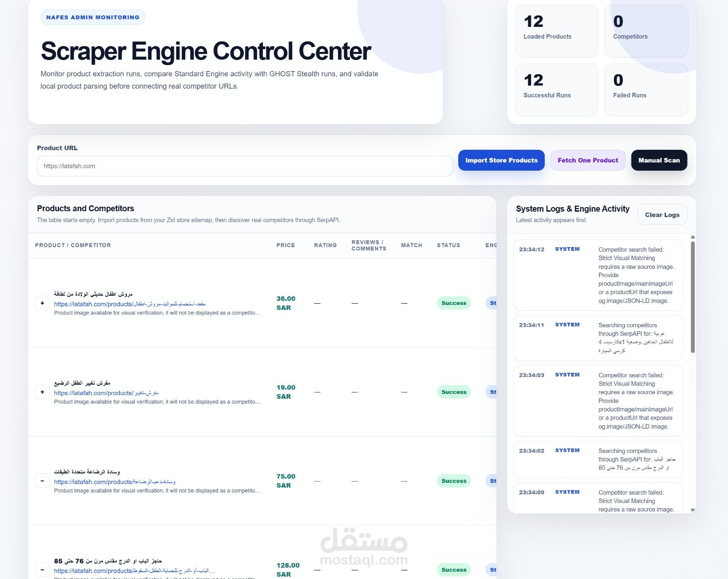Click the logs scrollbar up arrow
The width and height of the screenshot is (728, 579).
coord(693,237)
